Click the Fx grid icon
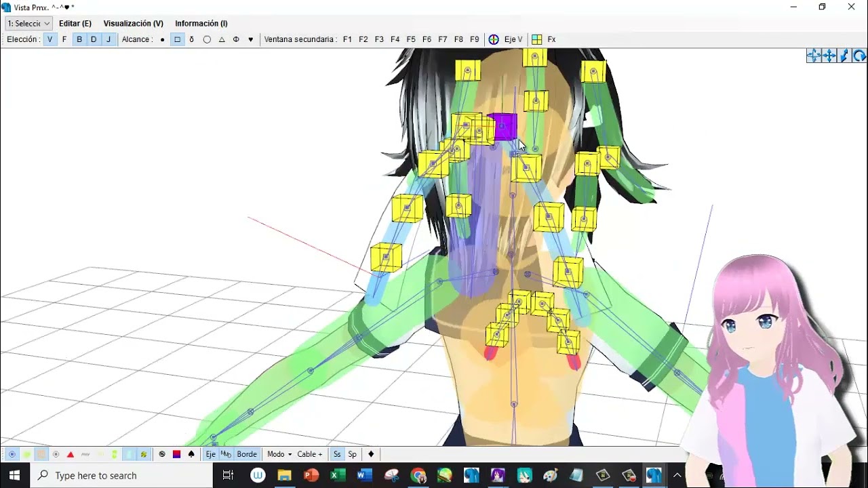 536,39
